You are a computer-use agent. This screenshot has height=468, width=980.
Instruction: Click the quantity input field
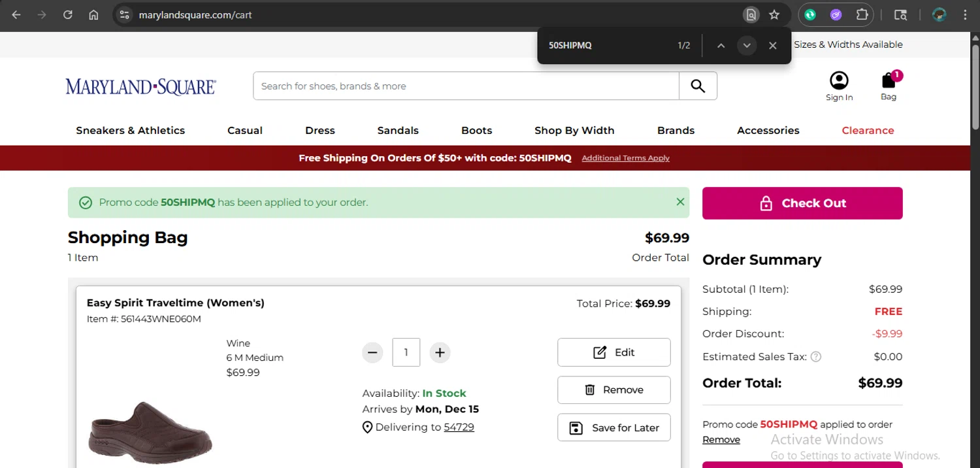coord(406,352)
